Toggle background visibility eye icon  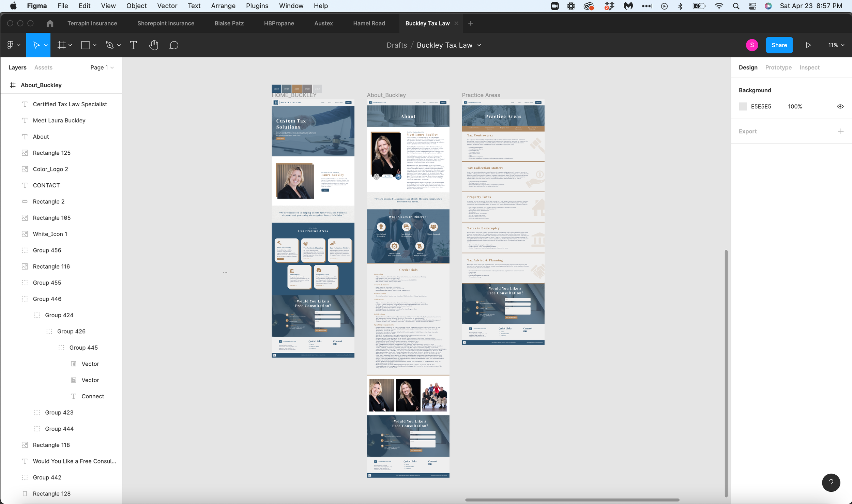[x=840, y=106]
